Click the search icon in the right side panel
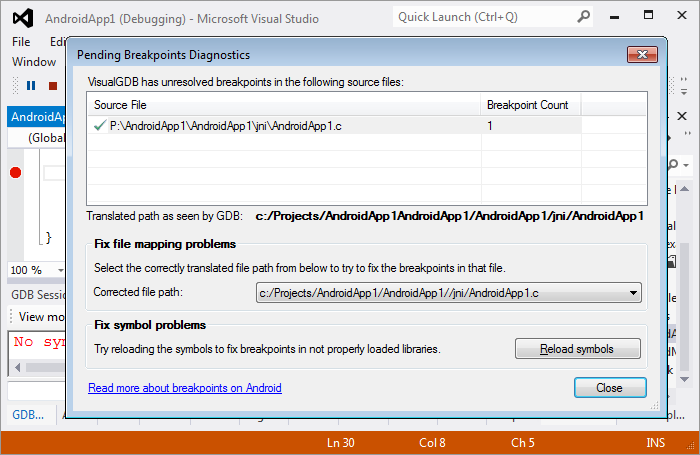Screen dimensions: 700x455 click(673, 165)
